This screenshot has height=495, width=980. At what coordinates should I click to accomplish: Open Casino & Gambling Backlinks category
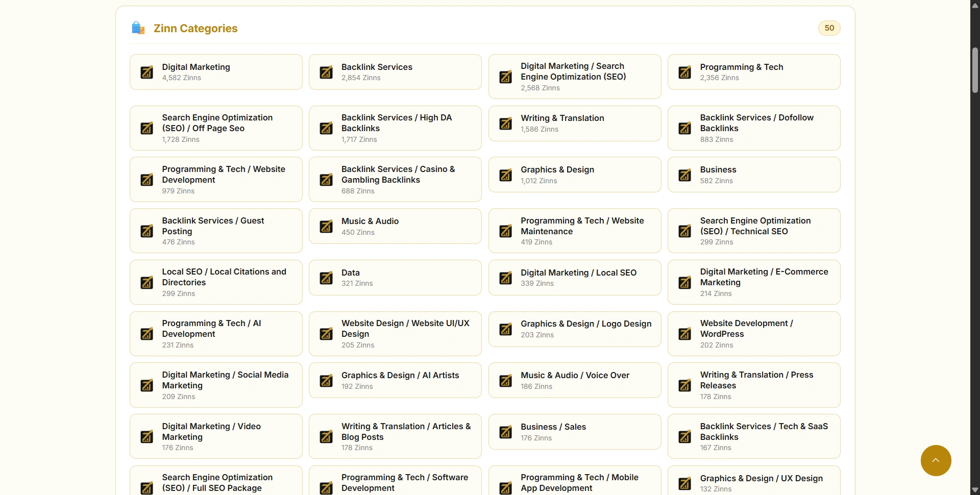pyautogui.click(x=395, y=180)
